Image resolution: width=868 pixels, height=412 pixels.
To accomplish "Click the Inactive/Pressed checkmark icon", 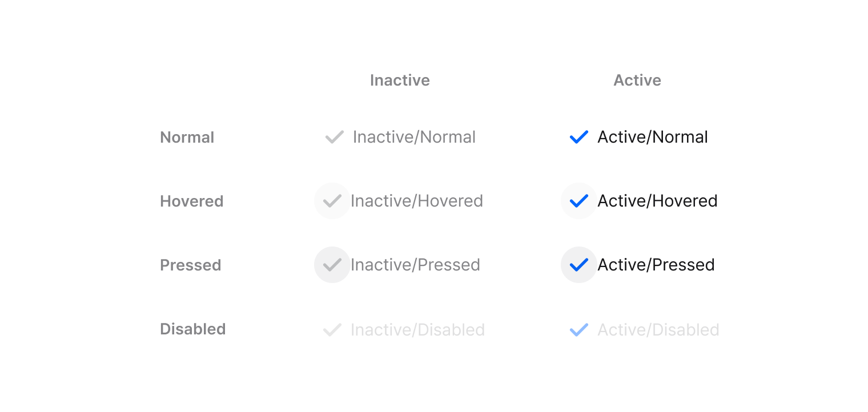I will tap(332, 265).
